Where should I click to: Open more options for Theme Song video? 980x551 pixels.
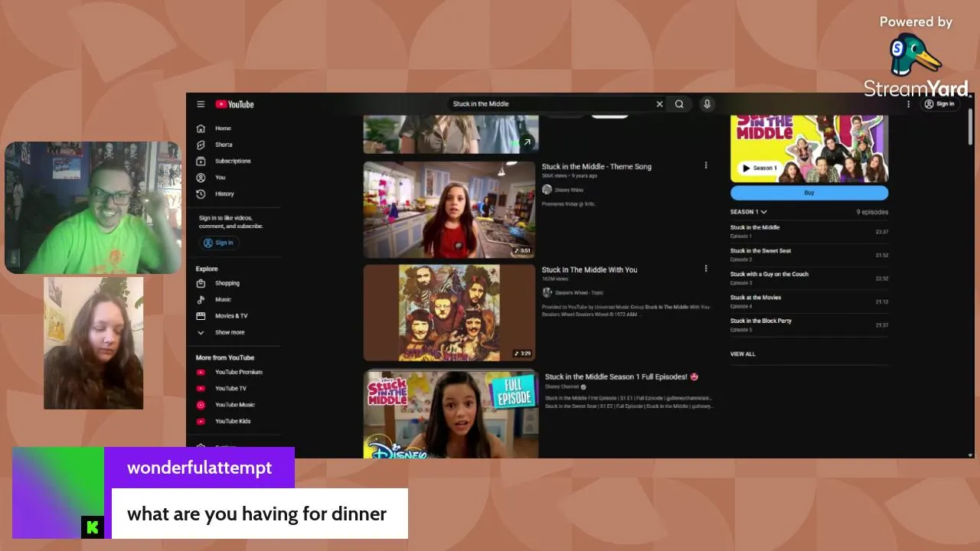coord(706,165)
